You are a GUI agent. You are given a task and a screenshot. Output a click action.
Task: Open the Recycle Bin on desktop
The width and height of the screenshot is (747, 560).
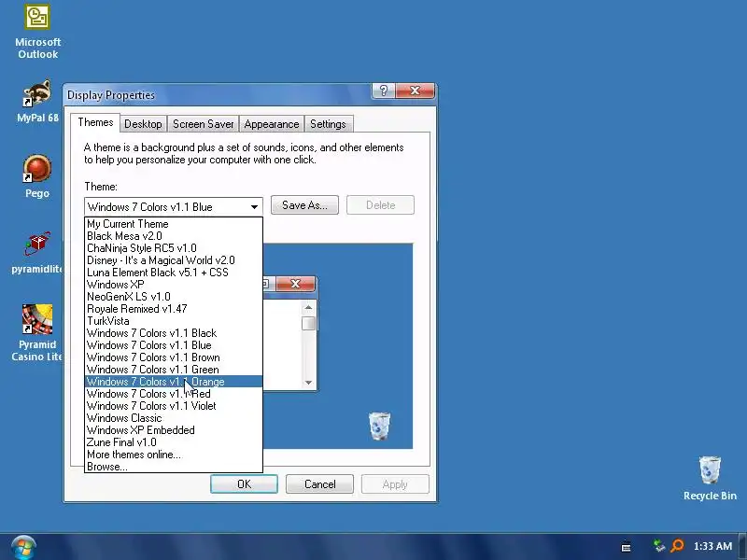(x=710, y=478)
